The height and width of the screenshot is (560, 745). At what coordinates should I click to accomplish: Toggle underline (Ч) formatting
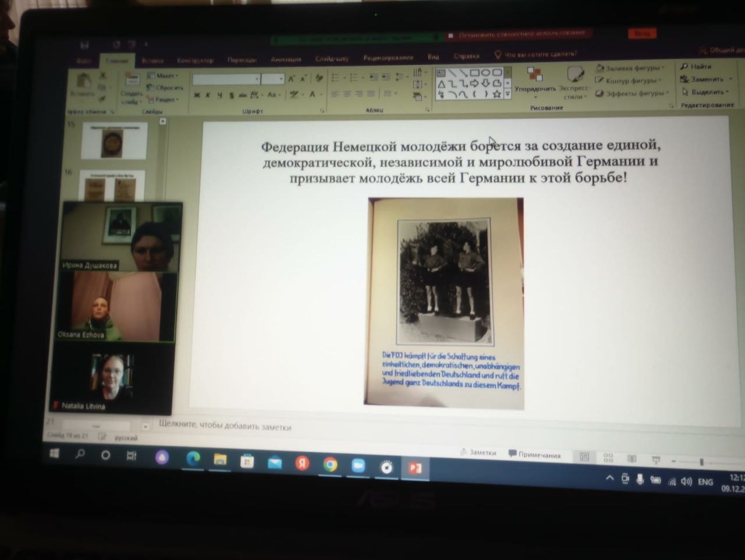pos(219,95)
